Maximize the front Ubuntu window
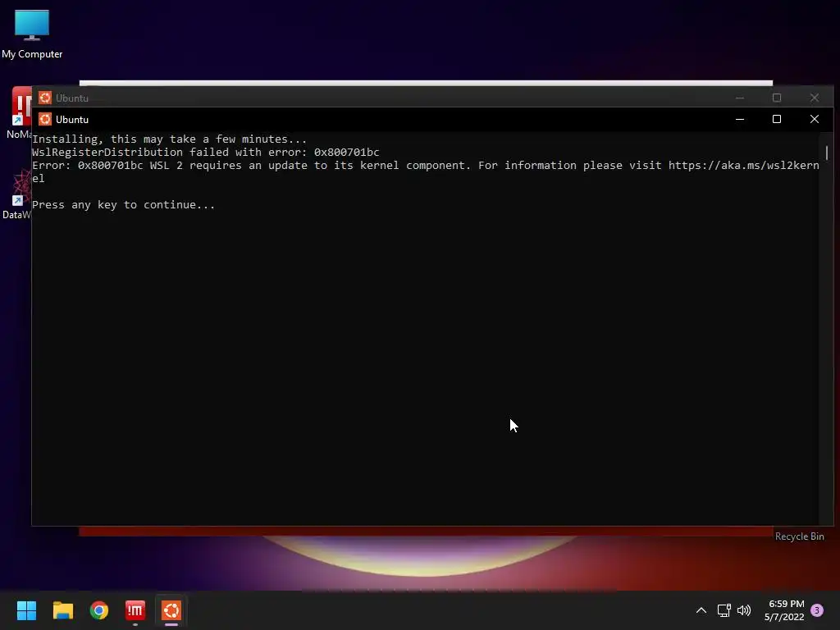Screen dimensions: 840x630 pos(777,119)
